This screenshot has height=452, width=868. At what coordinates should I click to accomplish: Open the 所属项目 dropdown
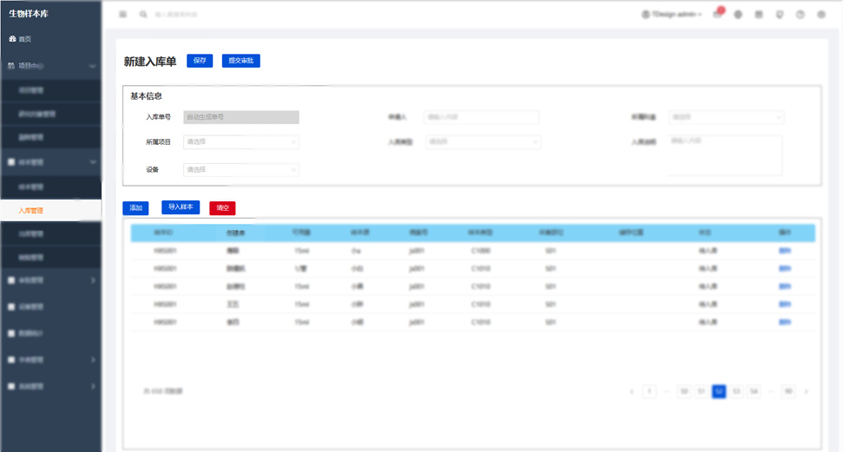[x=241, y=141]
